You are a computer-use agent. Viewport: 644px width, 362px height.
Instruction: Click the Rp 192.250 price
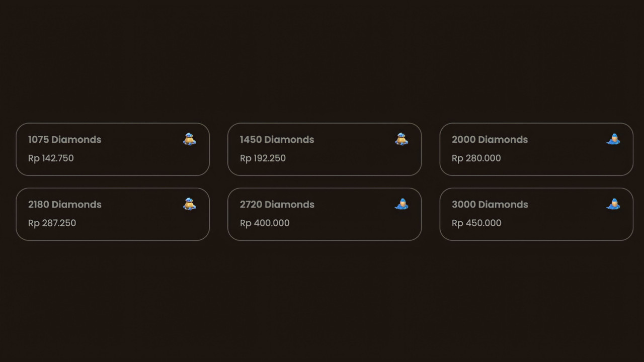pyautogui.click(x=263, y=158)
